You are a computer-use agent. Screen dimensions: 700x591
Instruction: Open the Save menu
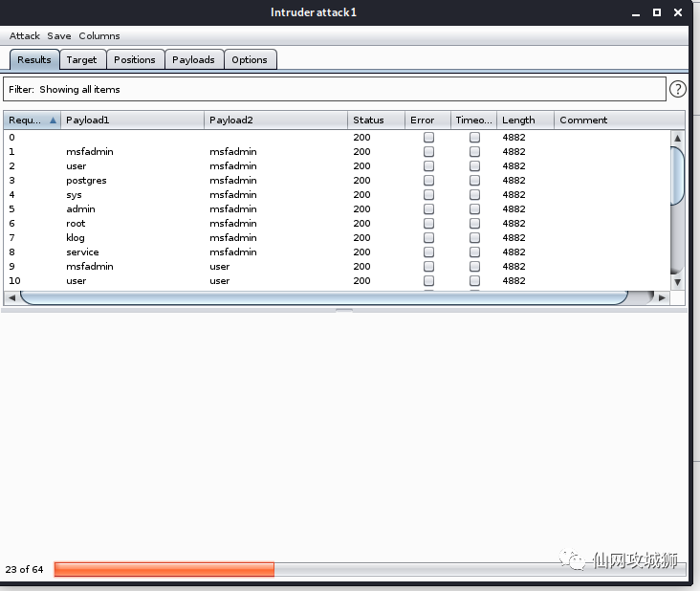[59, 35]
